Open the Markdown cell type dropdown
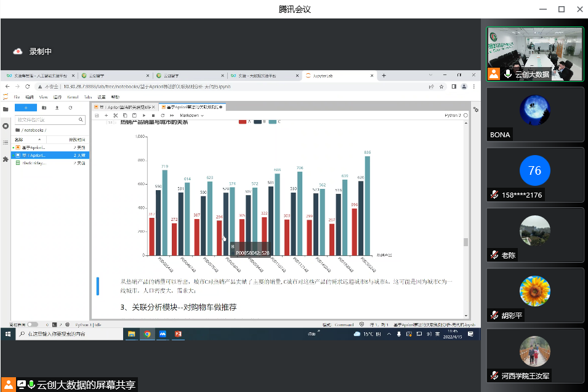This screenshot has height=392, width=588. [191, 115]
